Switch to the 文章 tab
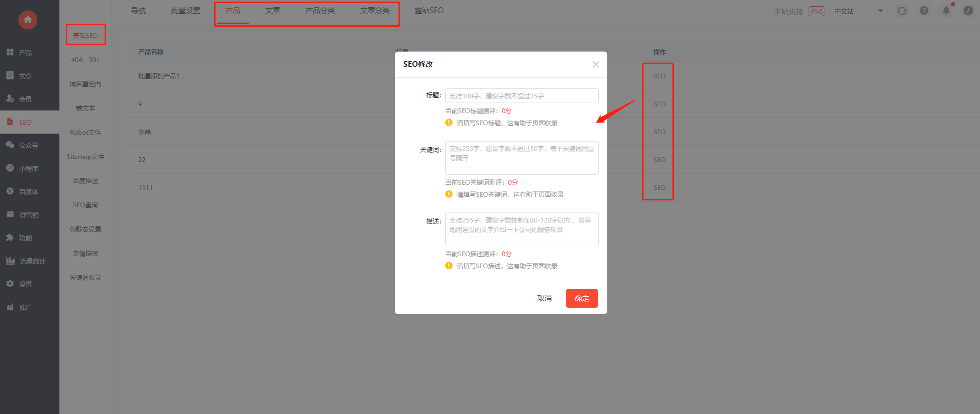 273,11
